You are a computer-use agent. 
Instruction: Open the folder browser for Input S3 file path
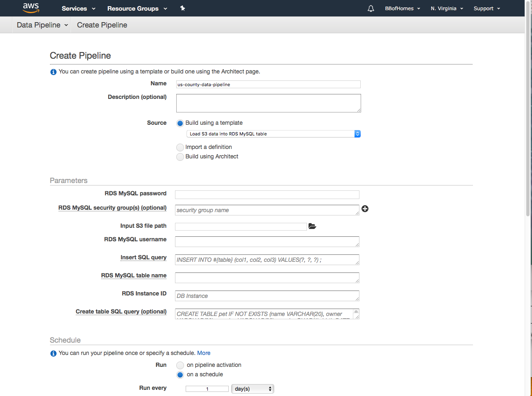tap(312, 226)
